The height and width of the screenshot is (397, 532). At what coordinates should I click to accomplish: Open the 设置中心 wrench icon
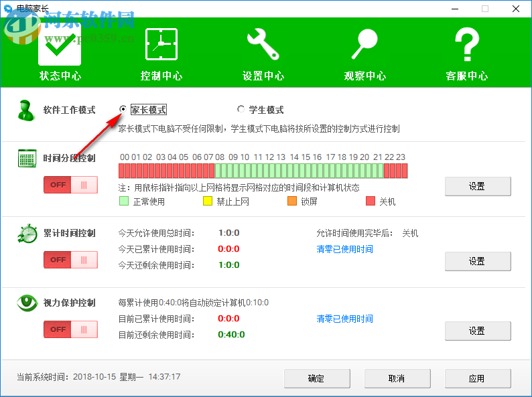click(x=263, y=44)
